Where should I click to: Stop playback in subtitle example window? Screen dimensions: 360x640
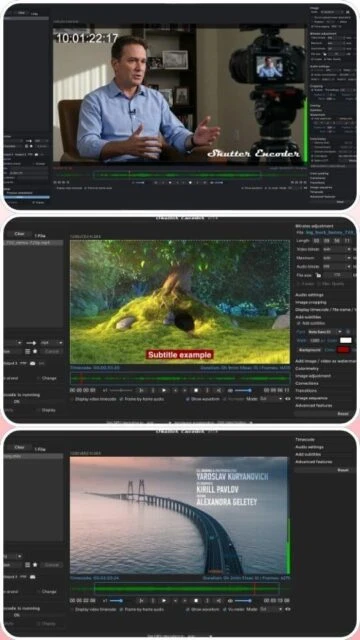196,390
